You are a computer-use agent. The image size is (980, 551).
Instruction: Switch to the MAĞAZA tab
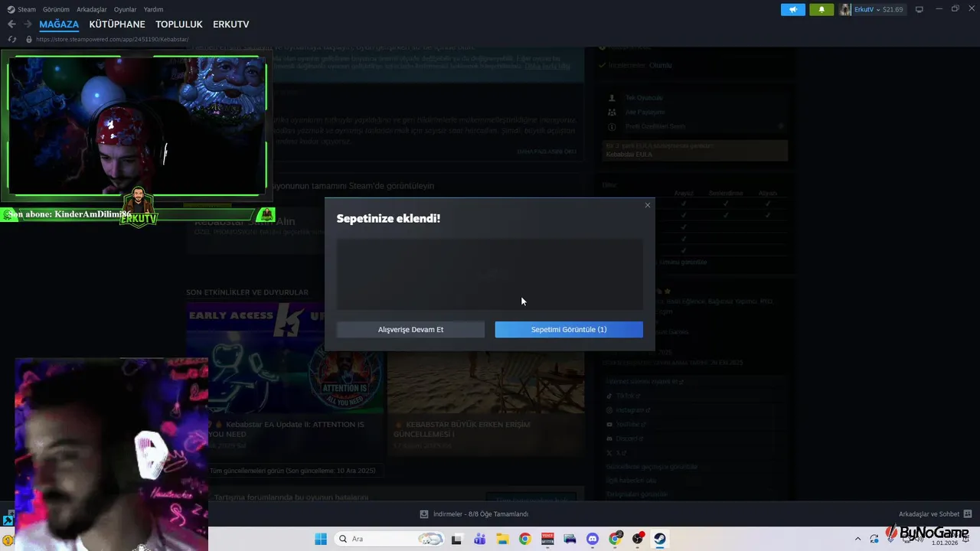tap(59, 24)
